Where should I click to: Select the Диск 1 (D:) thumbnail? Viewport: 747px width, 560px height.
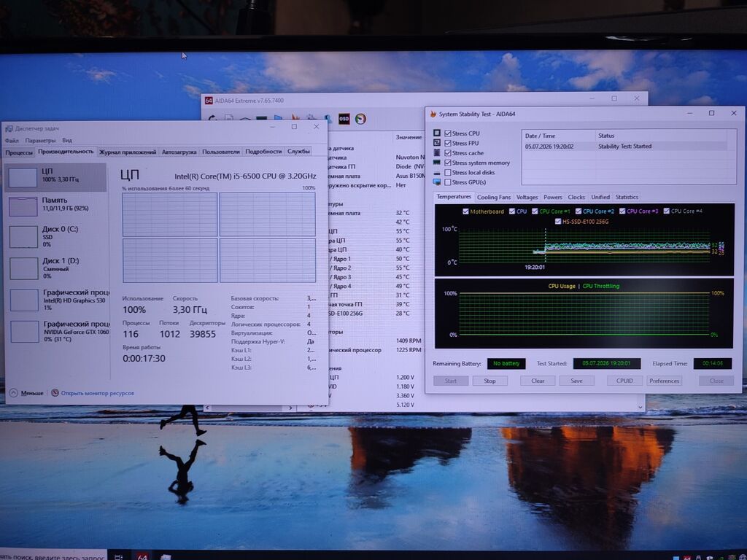(x=24, y=268)
